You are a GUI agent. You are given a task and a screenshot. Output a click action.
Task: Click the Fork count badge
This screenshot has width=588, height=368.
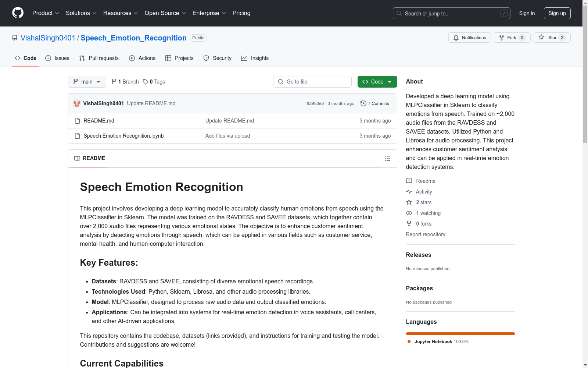(522, 38)
